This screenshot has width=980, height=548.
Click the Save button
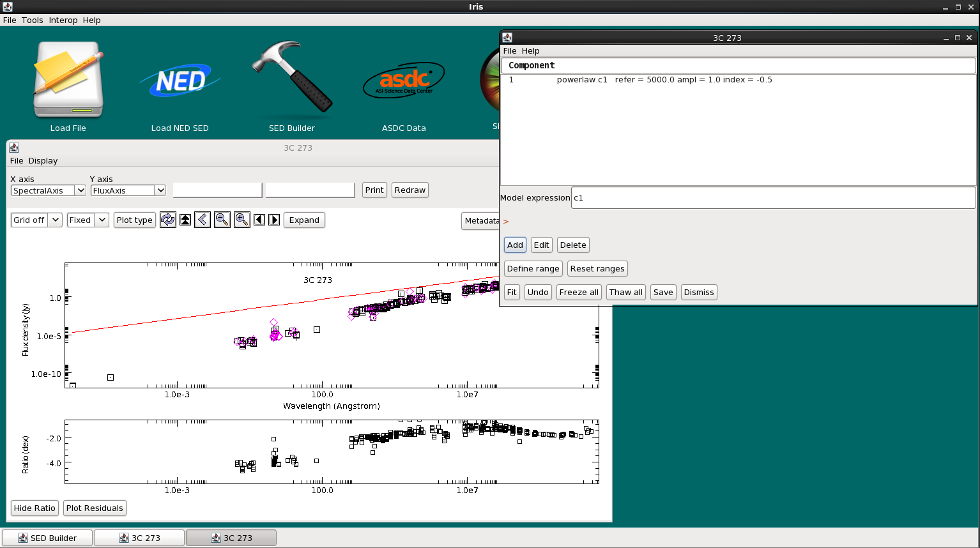coord(663,292)
